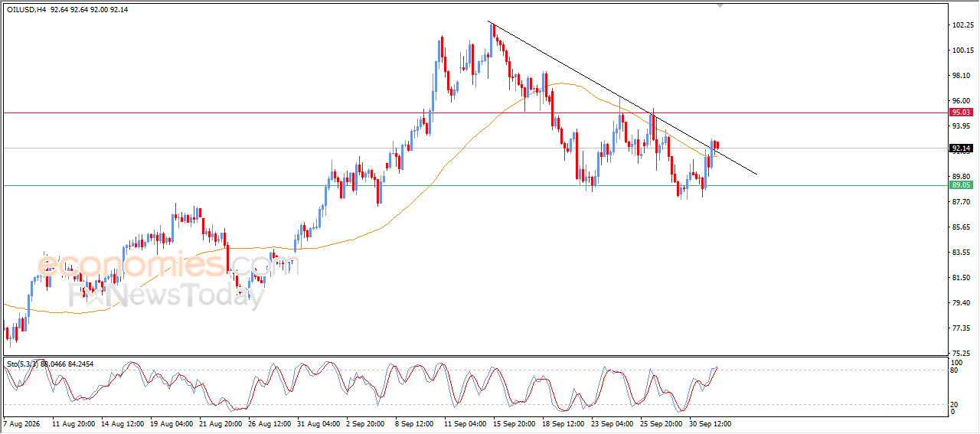The height and width of the screenshot is (434, 980).
Task: Click the 7 Aug 2026 date label
Action: click(22, 423)
